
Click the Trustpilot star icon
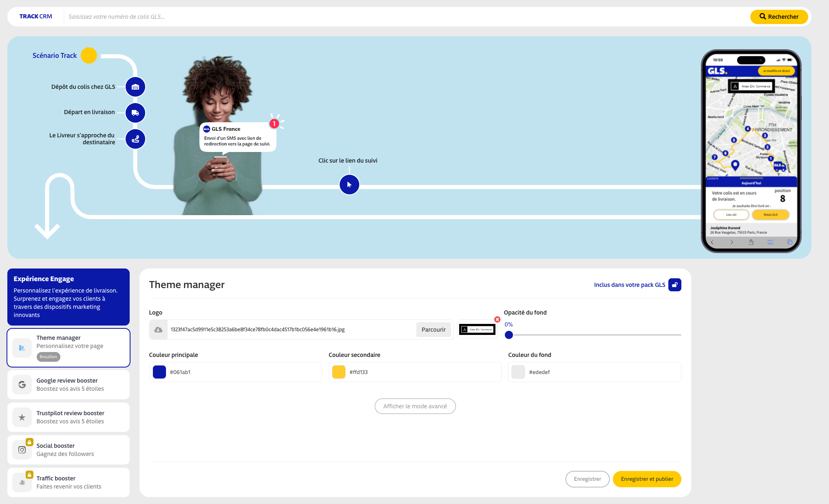point(22,417)
